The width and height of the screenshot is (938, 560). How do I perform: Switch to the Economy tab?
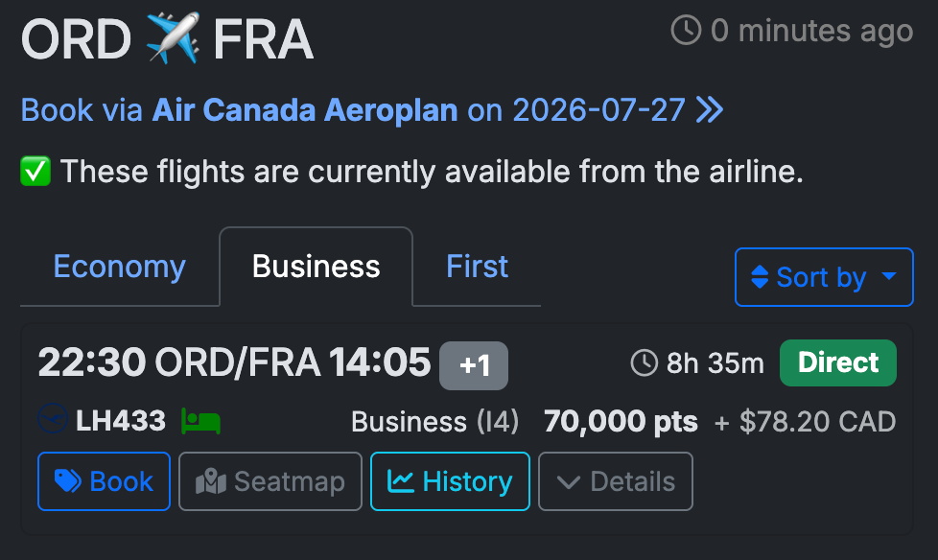[119, 267]
